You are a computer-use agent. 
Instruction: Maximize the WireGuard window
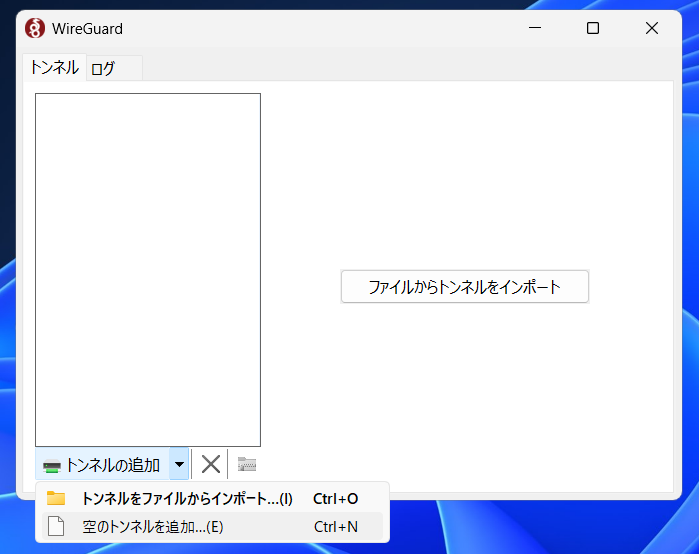pyautogui.click(x=593, y=28)
